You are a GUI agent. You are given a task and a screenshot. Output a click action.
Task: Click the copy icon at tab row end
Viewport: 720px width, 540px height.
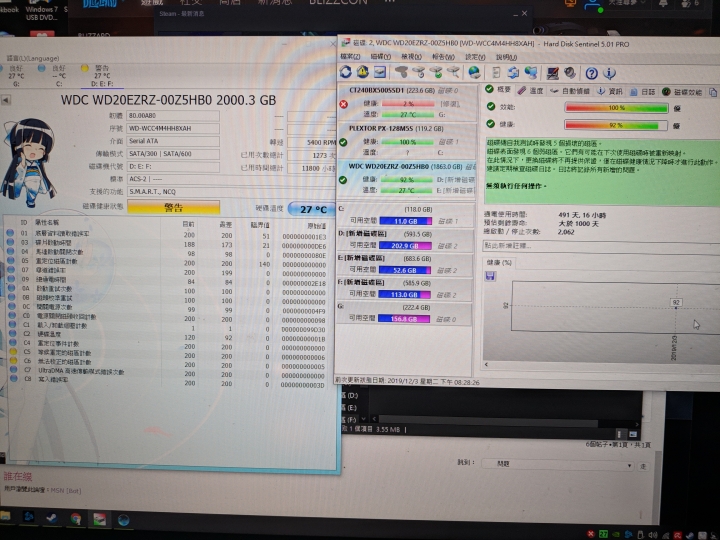tap(713, 92)
